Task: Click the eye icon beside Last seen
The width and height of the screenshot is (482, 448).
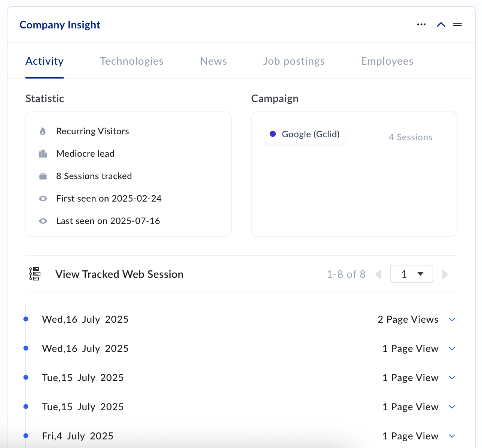Action: (43, 221)
